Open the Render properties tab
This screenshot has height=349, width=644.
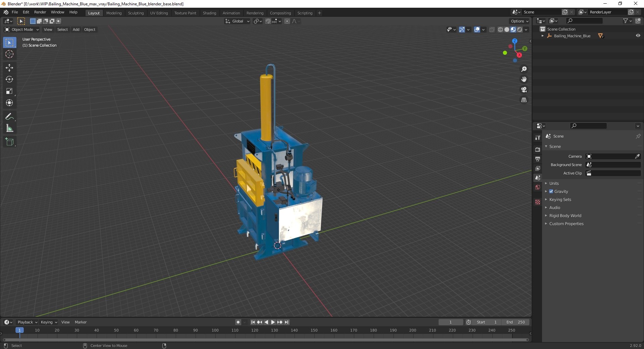pos(538,149)
